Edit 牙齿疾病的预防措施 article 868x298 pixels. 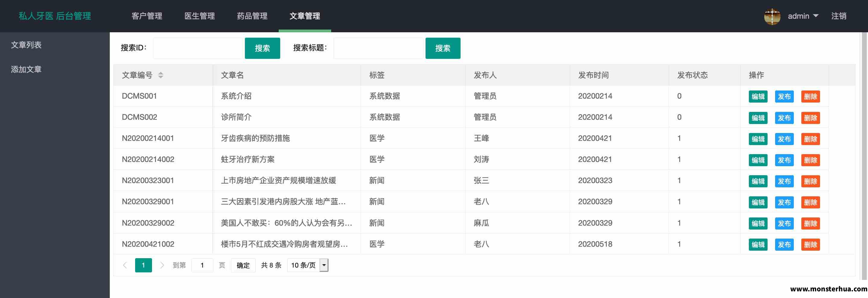[758, 139]
